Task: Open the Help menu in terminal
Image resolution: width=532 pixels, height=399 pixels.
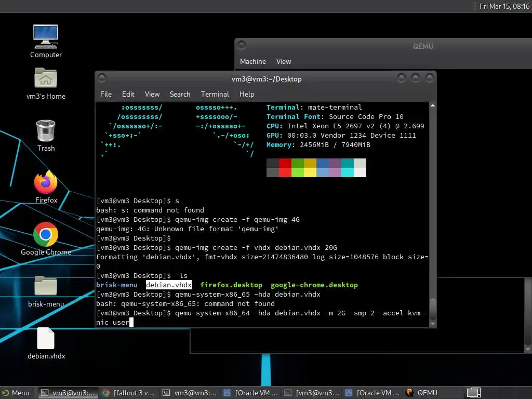Action: click(247, 94)
